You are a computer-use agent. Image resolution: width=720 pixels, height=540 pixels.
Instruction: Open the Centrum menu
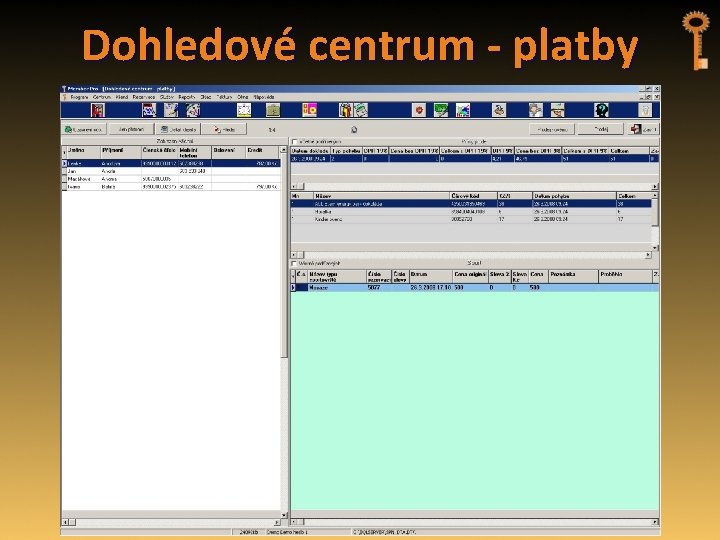coord(102,97)
